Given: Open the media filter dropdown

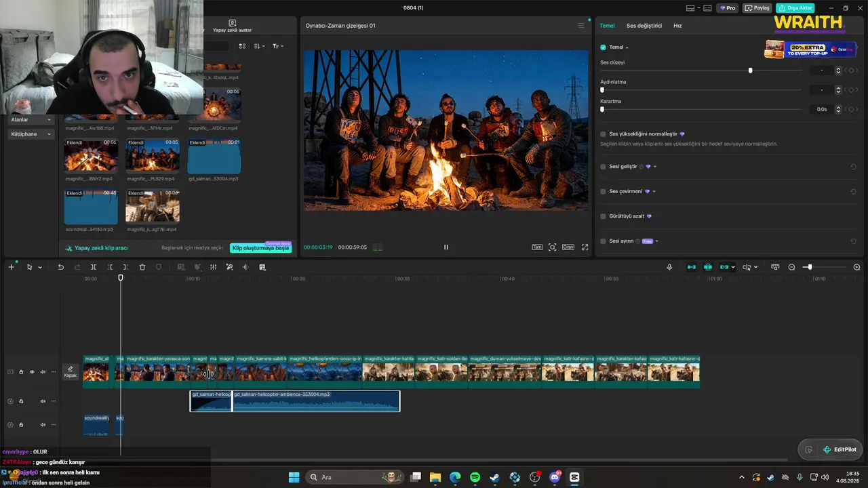Looking at the screenshot, I should [278, 46].
